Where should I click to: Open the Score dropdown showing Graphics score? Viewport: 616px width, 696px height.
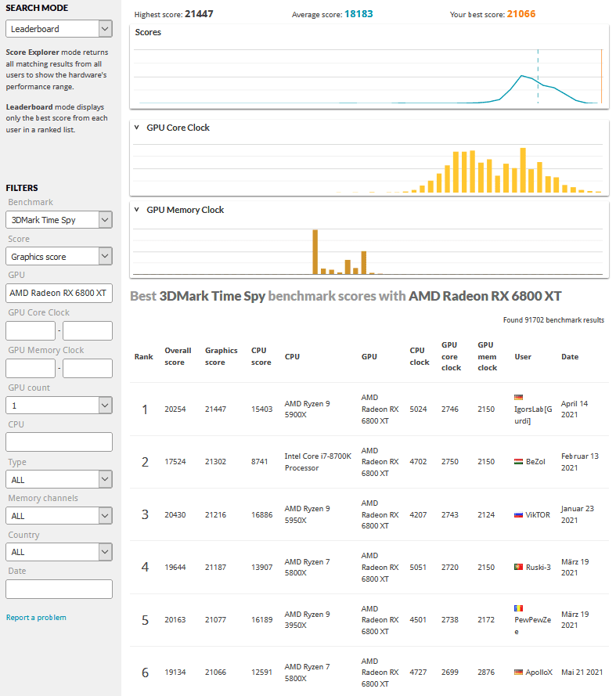click(59, 256)
